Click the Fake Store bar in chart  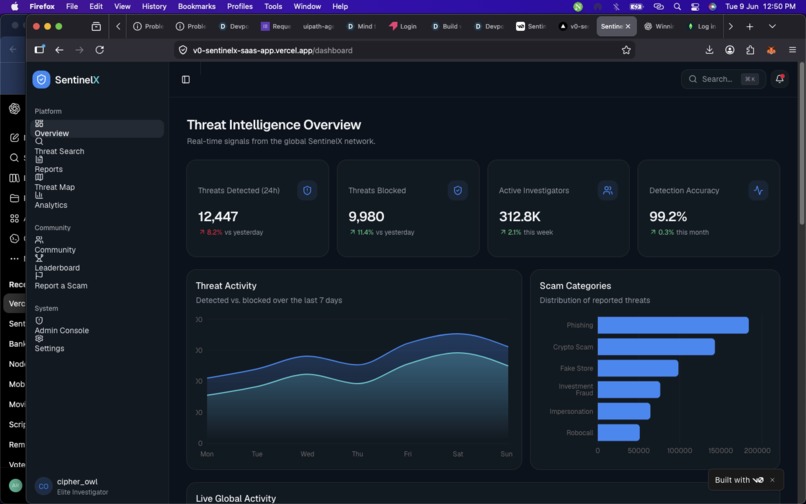point(638,368)
